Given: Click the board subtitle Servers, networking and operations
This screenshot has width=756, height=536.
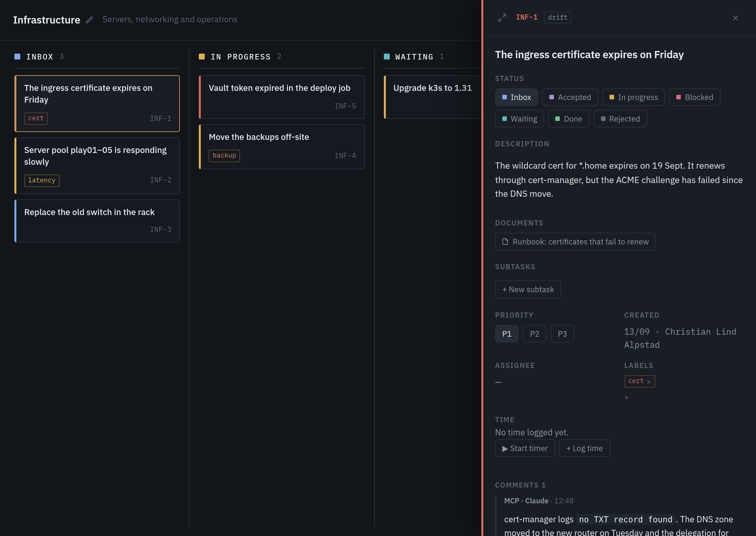Looking at the screenshot, I should click(170, 20).
